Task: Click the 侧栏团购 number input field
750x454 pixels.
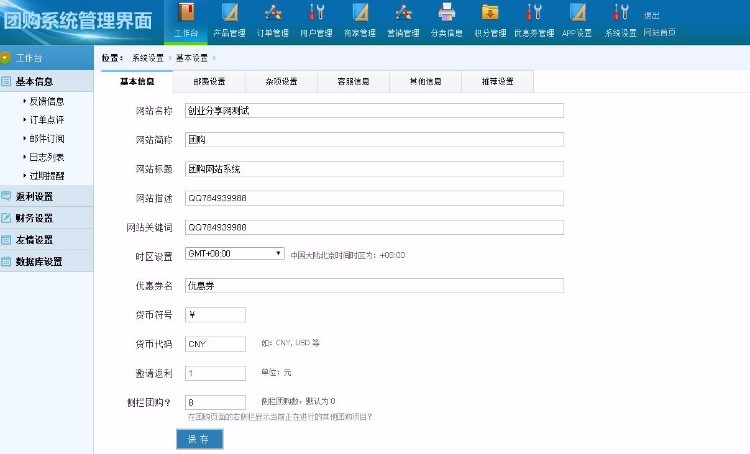Action: click(215, 402)
